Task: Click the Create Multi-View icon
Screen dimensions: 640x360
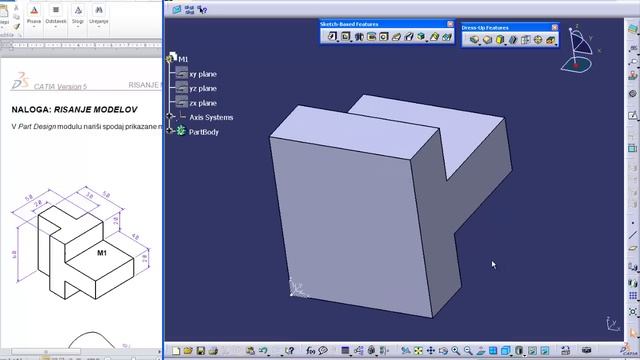Action: 493,351
